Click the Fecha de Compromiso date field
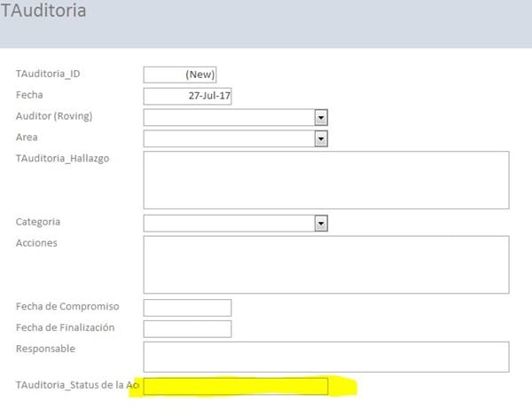This screenshot has height=417, width=532. coord(187,308)
